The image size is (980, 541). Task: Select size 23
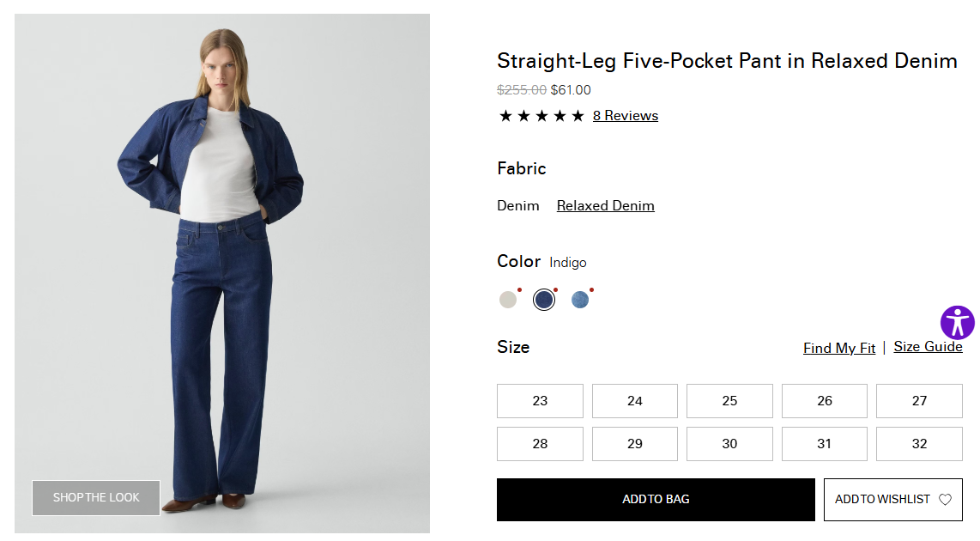[x=540, y=401]
